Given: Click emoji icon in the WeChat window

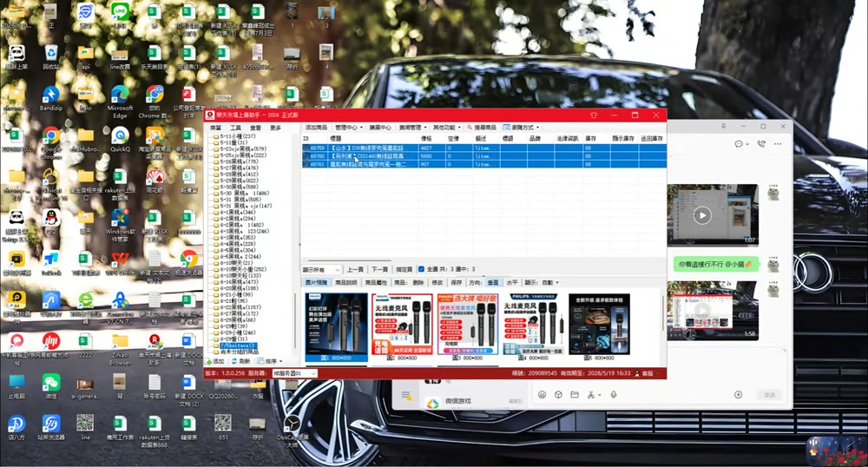Looking at the screenshot, I should coord(542,394).
